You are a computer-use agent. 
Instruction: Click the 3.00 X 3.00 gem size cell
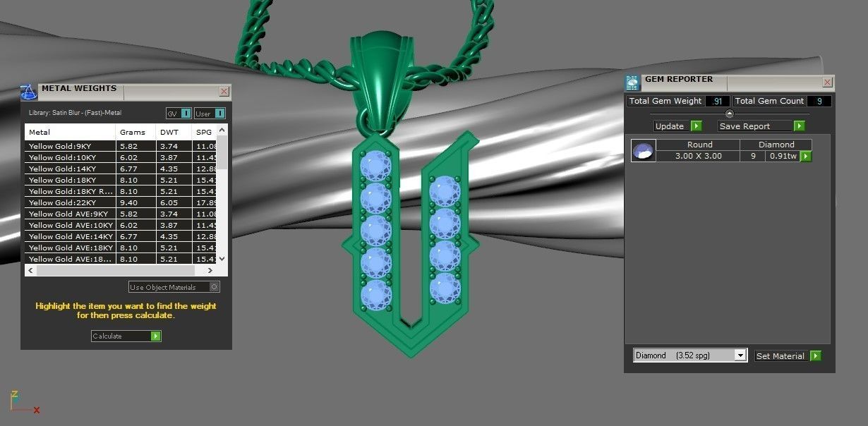pyautogui.click(x=699, y=156)
